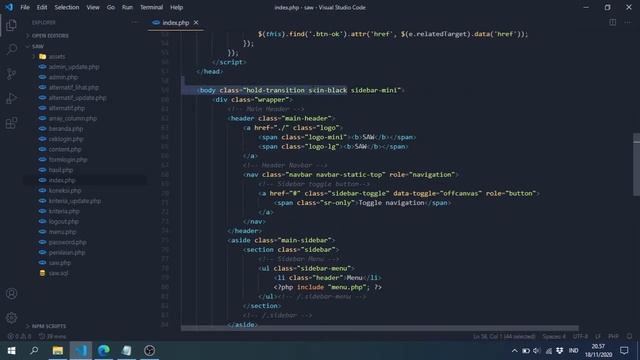Click the Dropbox tray icon
The image size is (640, 360).
click(x=560, y=351)
